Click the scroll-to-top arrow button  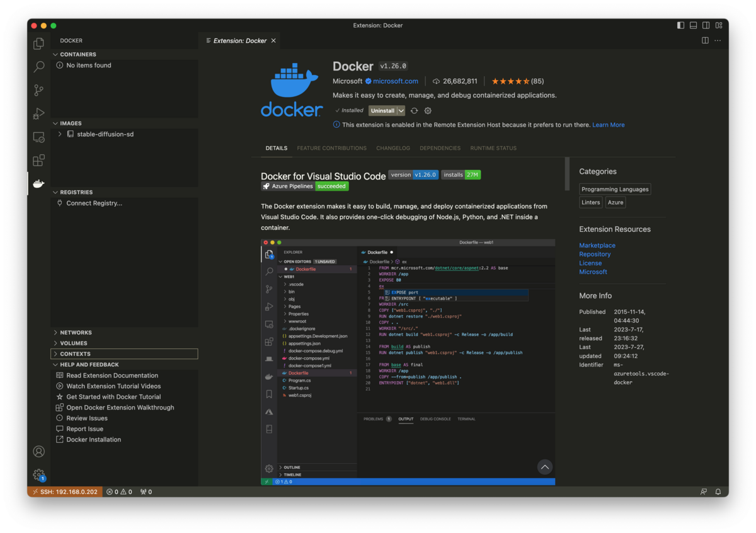point(545,467)
